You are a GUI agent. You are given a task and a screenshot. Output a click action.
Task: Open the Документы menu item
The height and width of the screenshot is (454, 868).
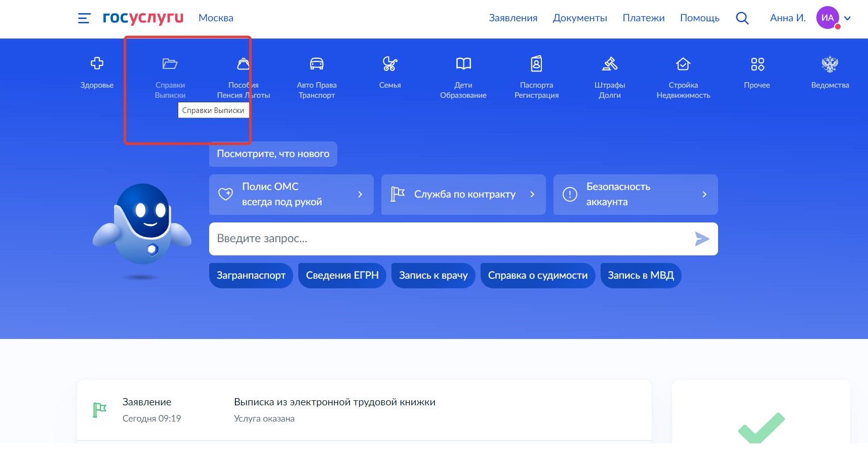[x=580, y=18]
